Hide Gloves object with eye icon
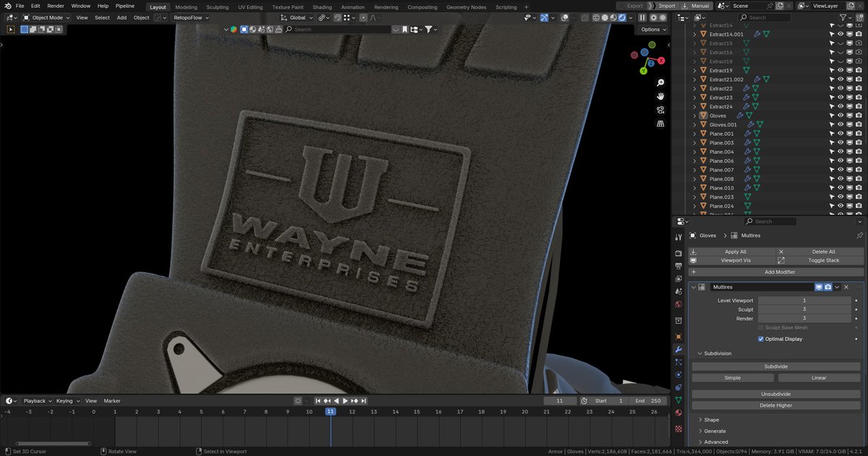Screen dimensions: 868x456 point(841,116)
